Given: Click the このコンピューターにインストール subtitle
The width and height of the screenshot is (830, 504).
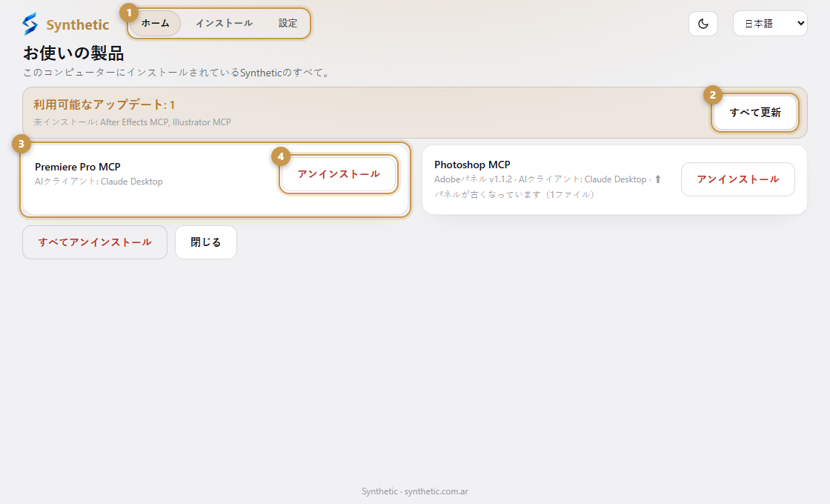Looking at the screenshot, I should 177,73.
